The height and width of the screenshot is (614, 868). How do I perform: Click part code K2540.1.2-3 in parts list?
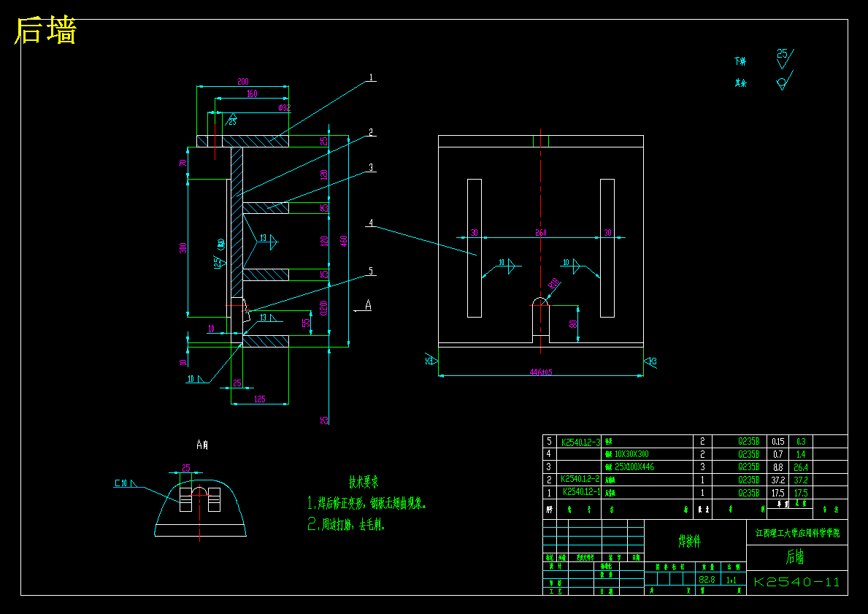click(x=580, y=442)
